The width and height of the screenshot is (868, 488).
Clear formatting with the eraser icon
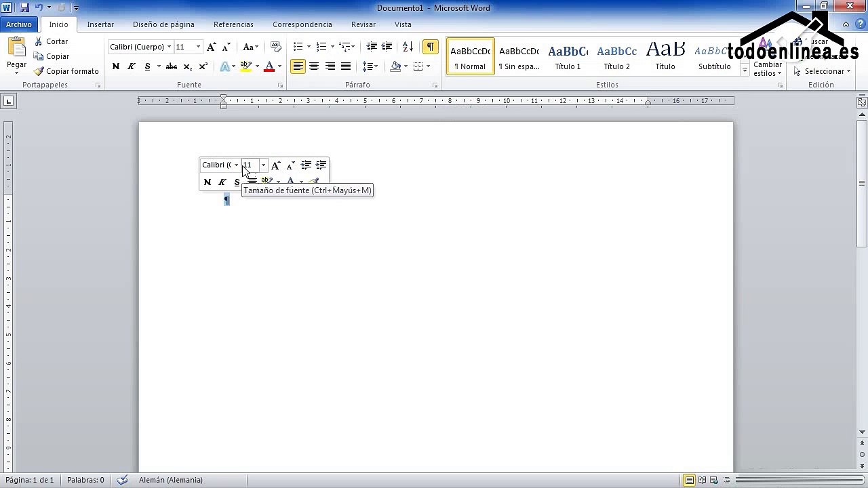coord(276,47)
